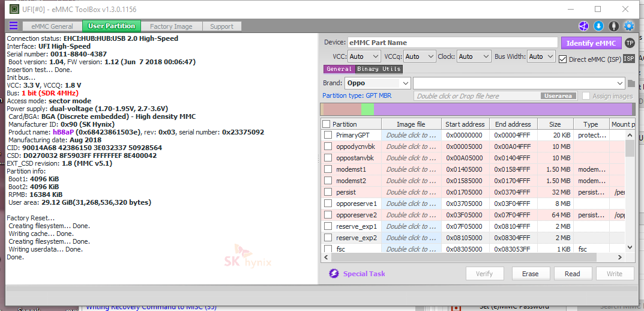644x311 pixels.
Task: Click the Image file column header
Action: click(x=411, y=124)
